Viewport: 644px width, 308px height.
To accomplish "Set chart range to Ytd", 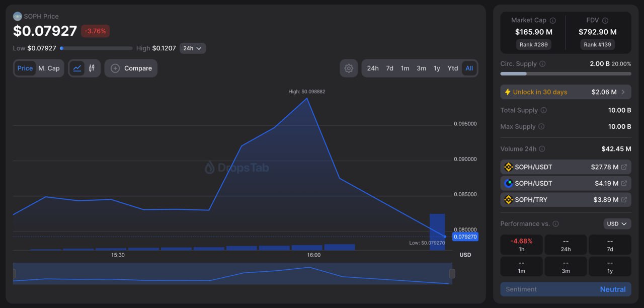I will [453, 68].
